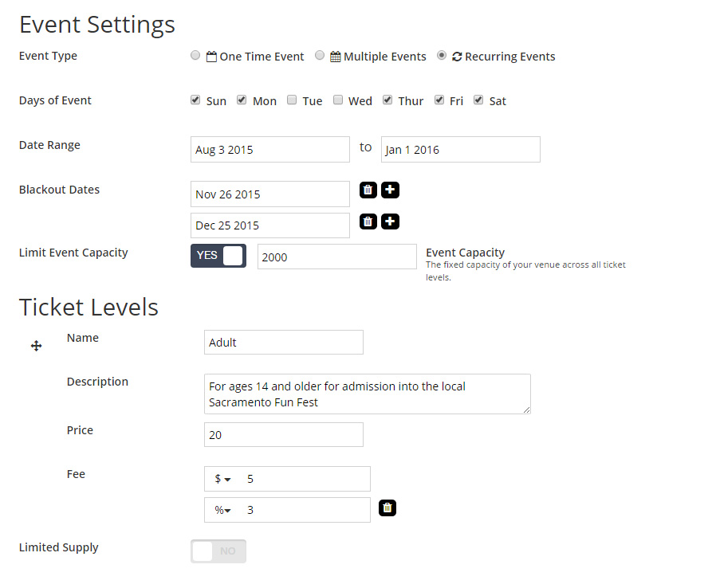Viewport: 712px width, 588px height.
Task: Enable the Tue day checkbox
Action: click(x=292, y=100)
